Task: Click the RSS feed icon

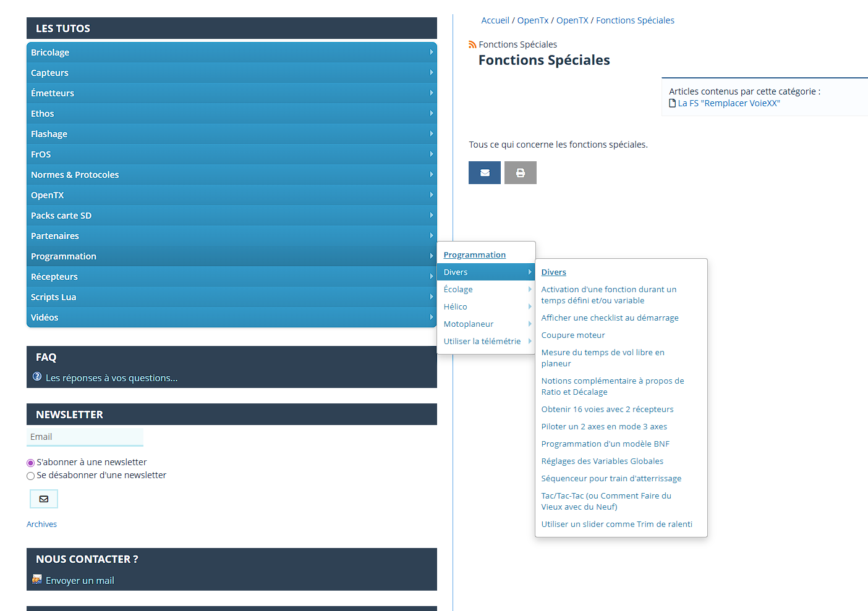Action: [x=472, y=44]
